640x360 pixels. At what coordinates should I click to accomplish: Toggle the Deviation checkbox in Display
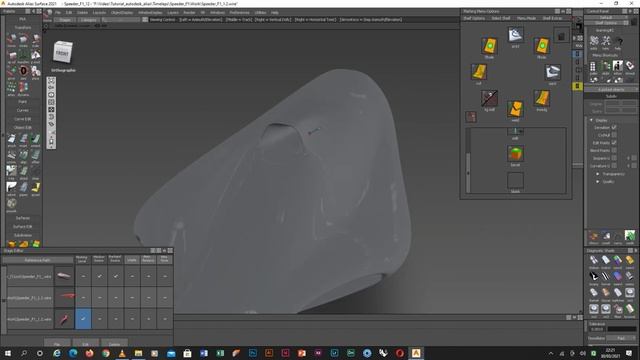614,127
